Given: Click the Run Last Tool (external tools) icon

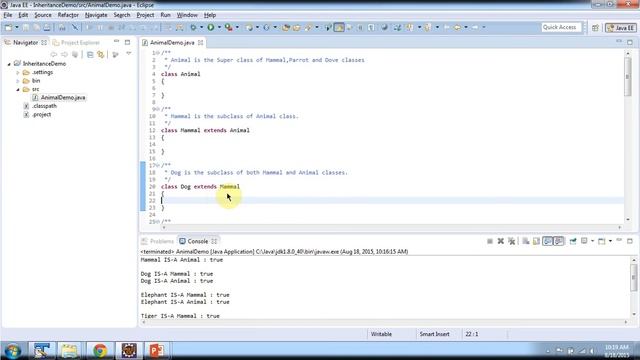Looking at the screenshot, I should 229,27.
